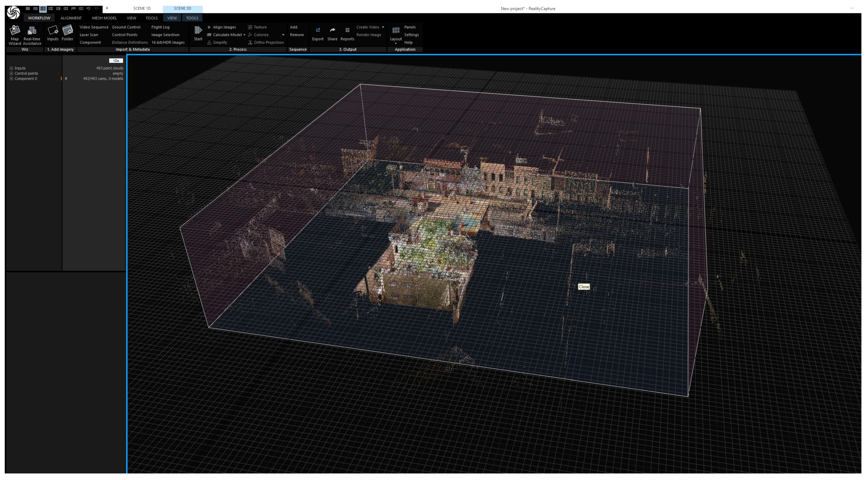Toggle the 1Ds view button

(x=116, y=61)
